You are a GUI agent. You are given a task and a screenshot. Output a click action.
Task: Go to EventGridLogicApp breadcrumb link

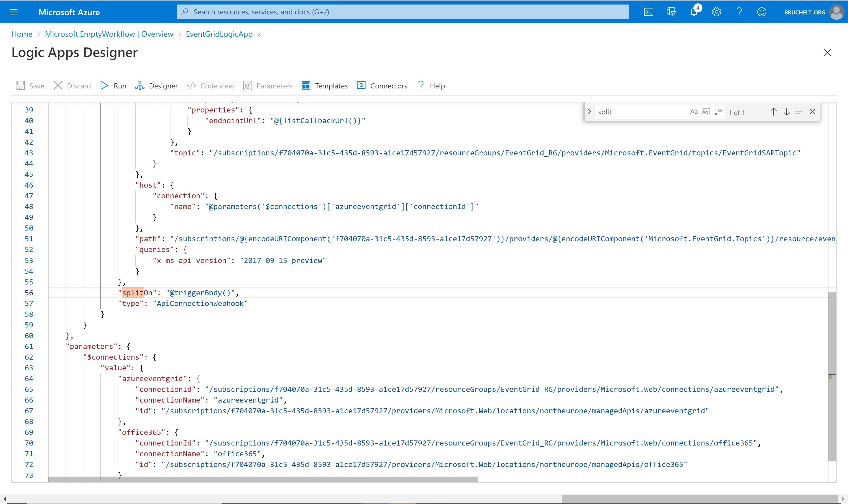pos(219,34)
